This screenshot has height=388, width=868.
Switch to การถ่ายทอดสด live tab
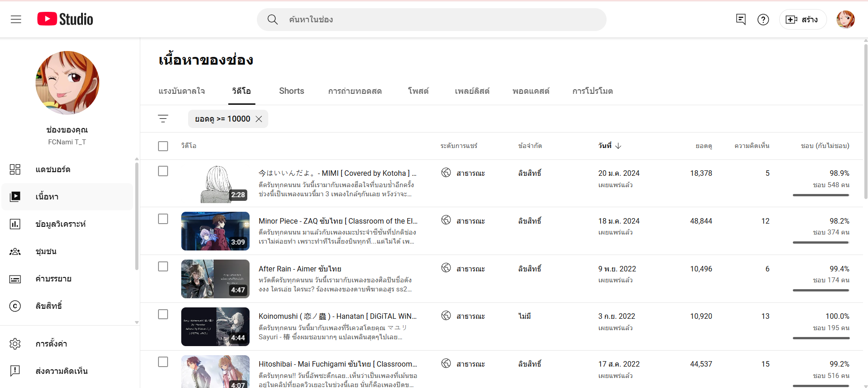pos(355,91)
